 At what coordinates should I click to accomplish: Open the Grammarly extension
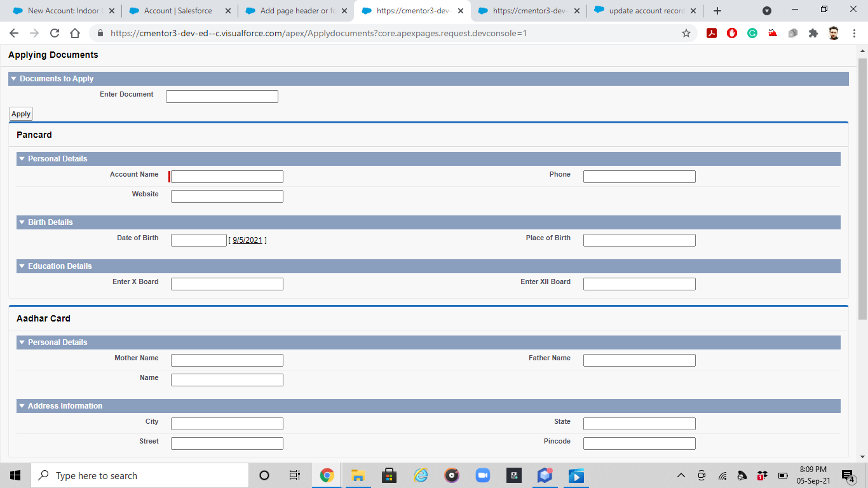[752, 33]
